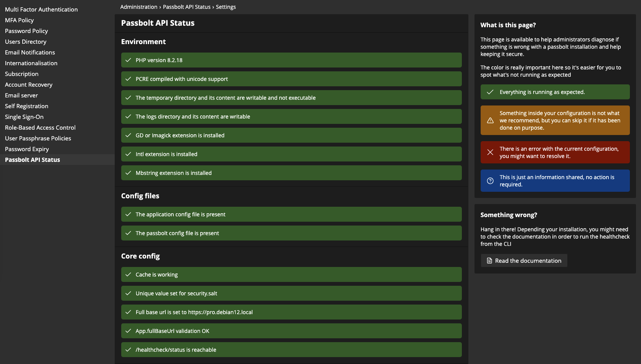The height and width of the screenshot is (364, 641).
Task: Click '/healthcheck/status is reachable' text
Action: [x=176, y=350]
